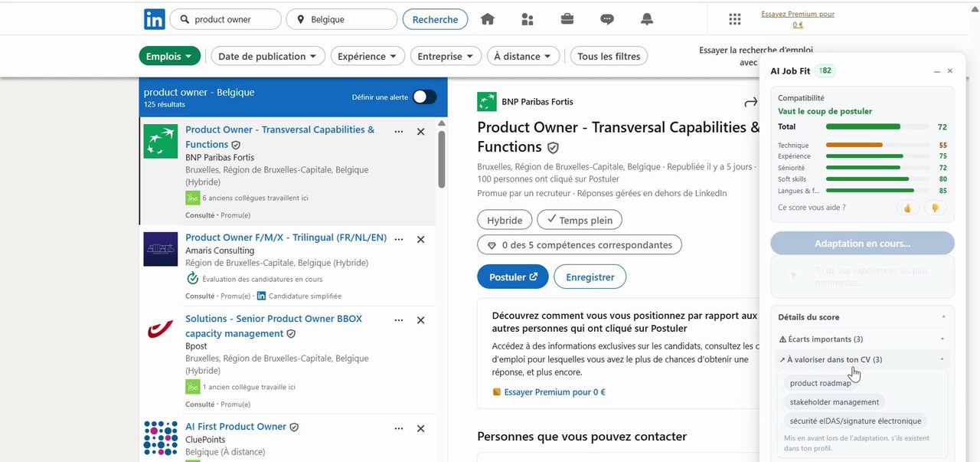Open the Emplois filter dropdown
The image size is (980, 462).
tap(170, 56)
